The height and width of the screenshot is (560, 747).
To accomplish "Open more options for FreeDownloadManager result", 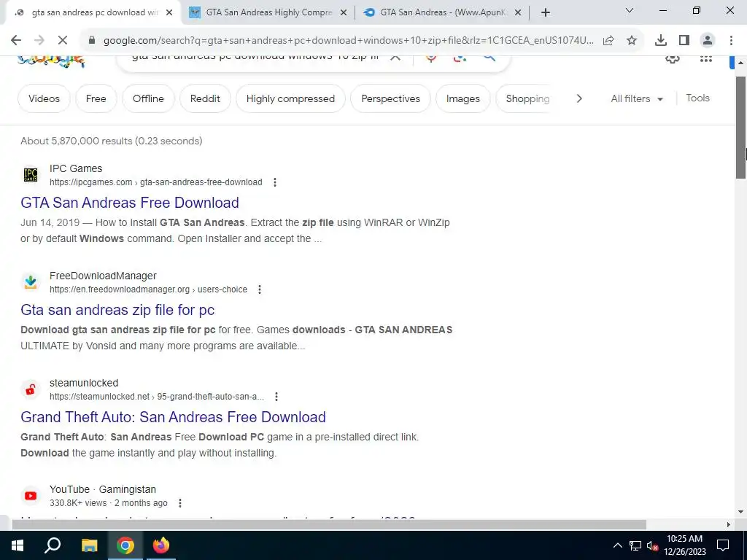I will [260, 289].
